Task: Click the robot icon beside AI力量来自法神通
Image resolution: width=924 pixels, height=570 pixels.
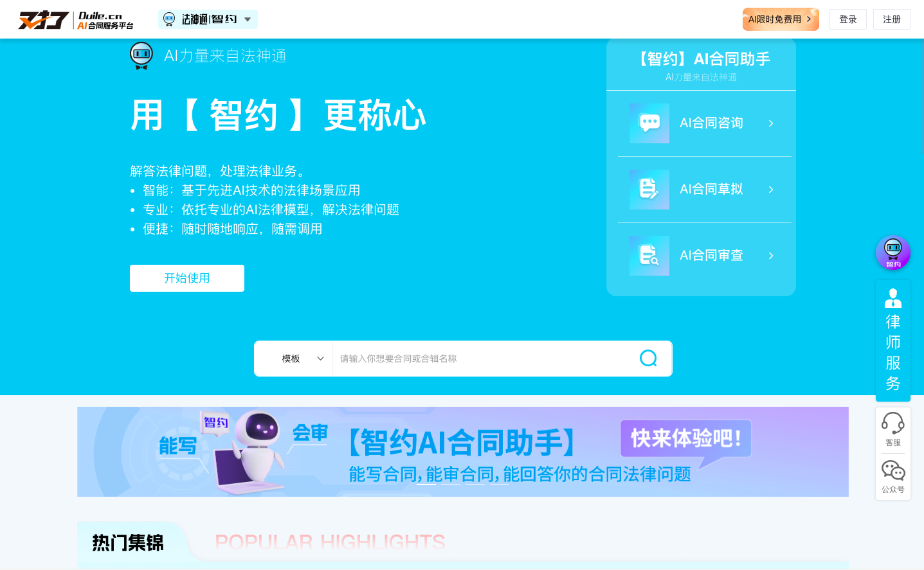Action: [x=141, y=55]
